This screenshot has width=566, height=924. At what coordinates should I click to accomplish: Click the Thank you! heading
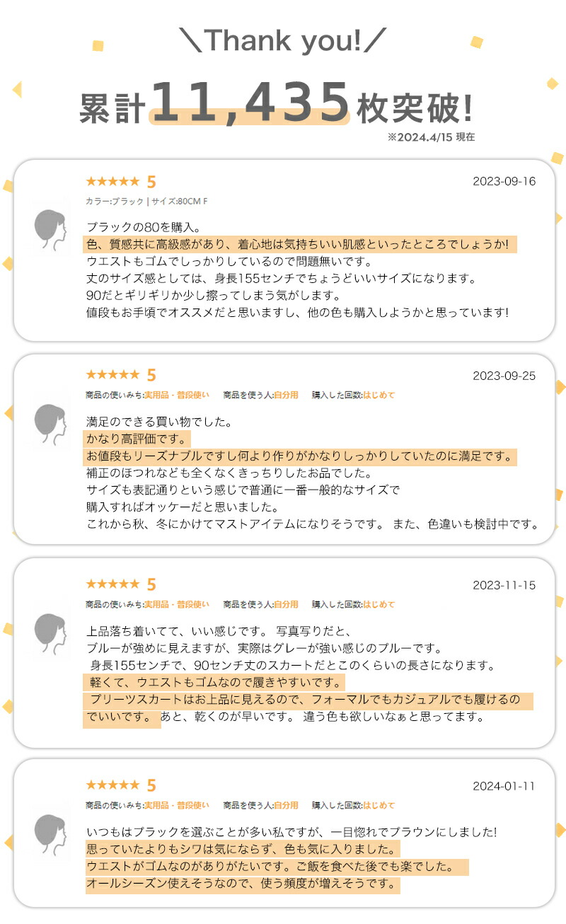coord(284,42)
